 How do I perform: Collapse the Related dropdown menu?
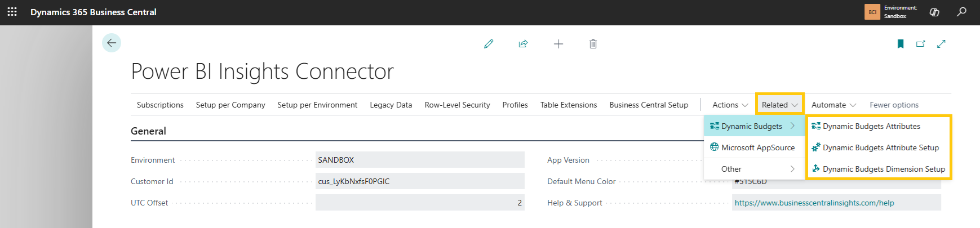coord(779,105)
